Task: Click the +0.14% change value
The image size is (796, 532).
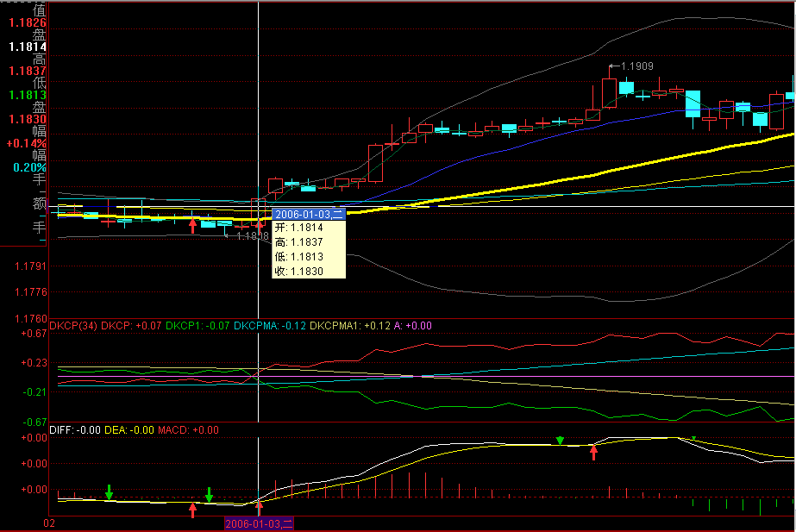Action: [27, 143]
